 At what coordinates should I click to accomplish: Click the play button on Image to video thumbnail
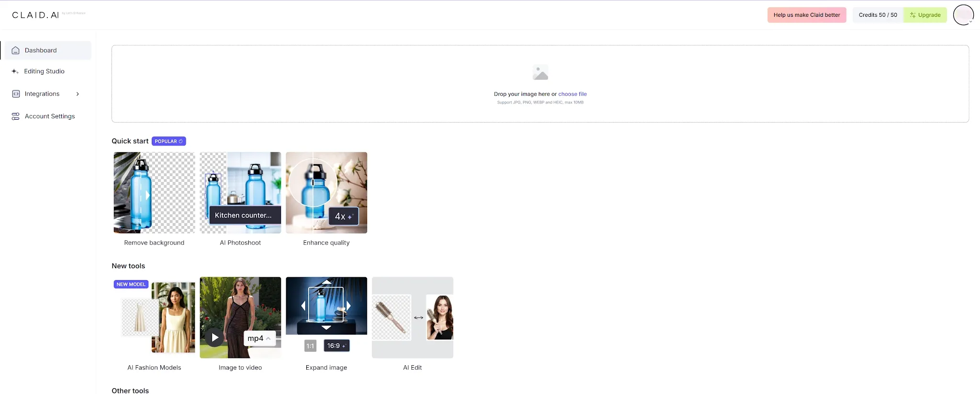(x=215, y=338)
